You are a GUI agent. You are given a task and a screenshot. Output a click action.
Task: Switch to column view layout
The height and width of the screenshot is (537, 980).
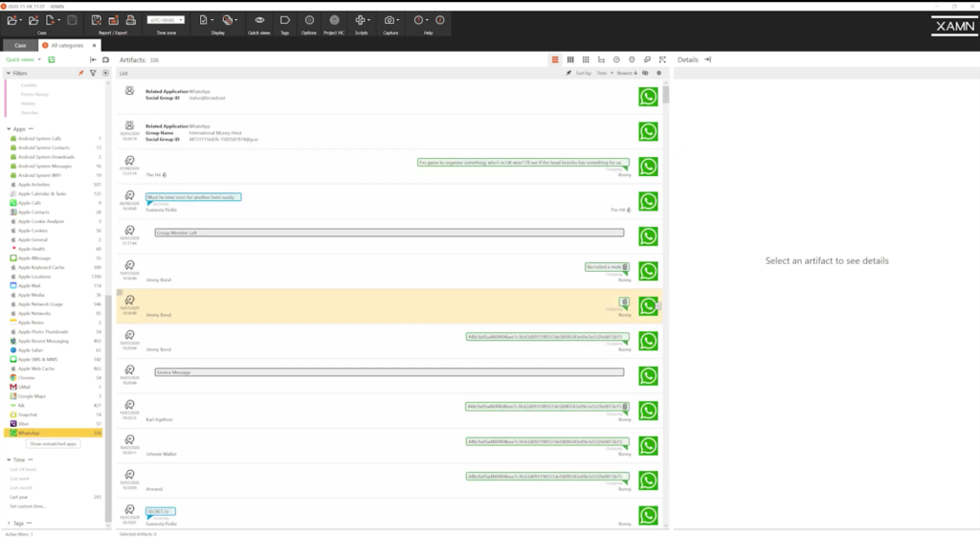(570, 60)
